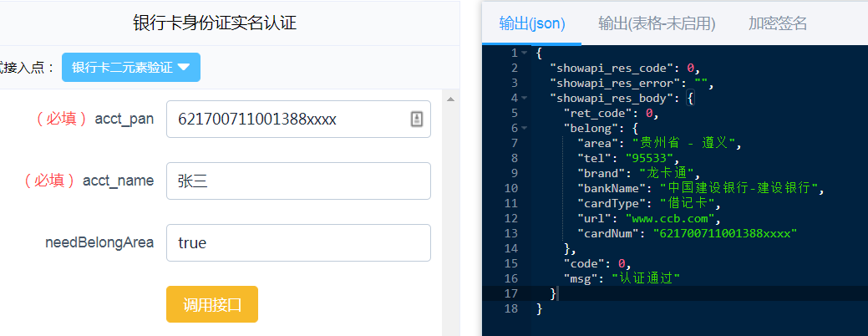This screenshot has height=336, width=868.
Task: Click the area value "贵州省 - 遵义"
Action: pos(683,144)
